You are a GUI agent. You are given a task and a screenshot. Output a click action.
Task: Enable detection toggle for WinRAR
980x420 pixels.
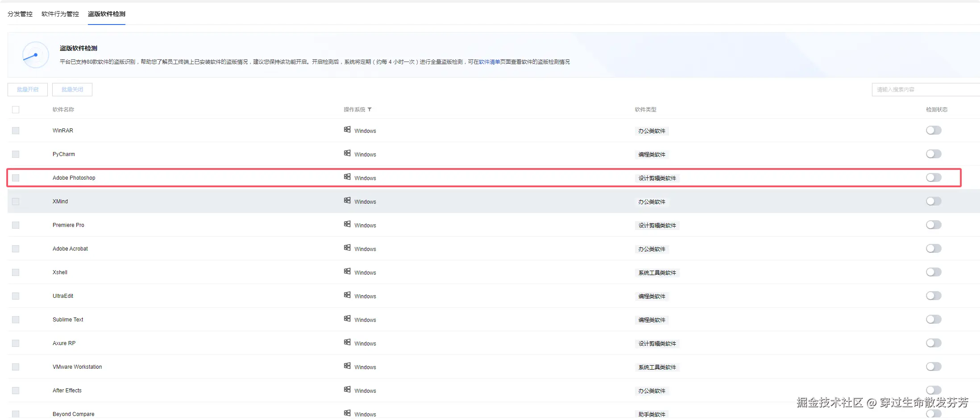coord(934,130)
